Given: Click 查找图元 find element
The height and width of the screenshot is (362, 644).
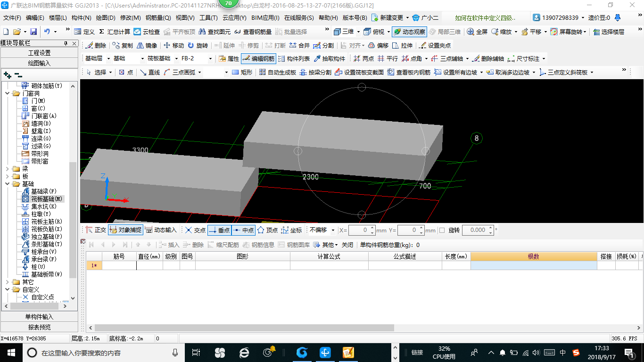Looking at the screenshot, I should 215,32.
